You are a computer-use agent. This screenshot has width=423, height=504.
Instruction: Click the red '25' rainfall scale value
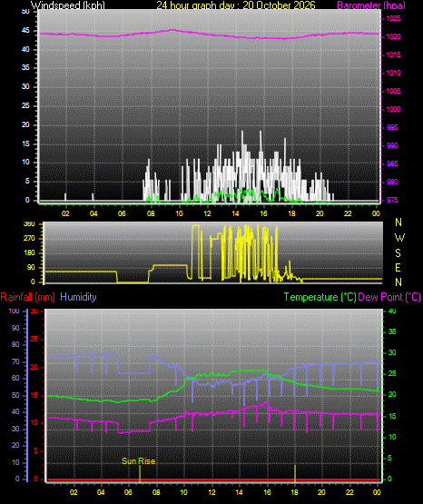click(34, 339)
